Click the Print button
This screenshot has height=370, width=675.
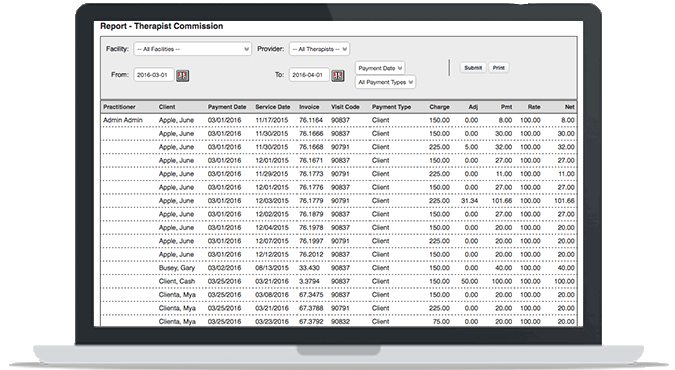(x=499, y=68)
